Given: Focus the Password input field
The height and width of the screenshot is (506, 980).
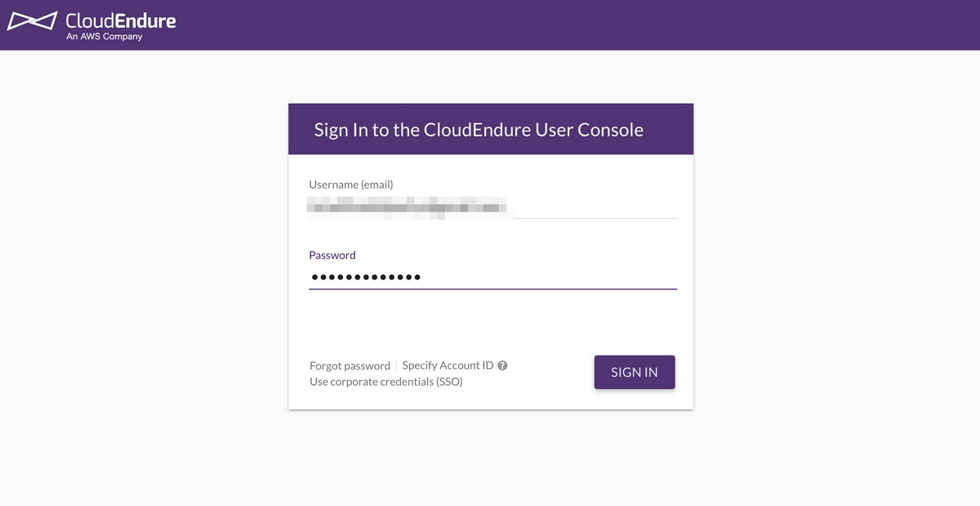Looking at the screenshot, I should pyautogui.click(x=492, y=277).
